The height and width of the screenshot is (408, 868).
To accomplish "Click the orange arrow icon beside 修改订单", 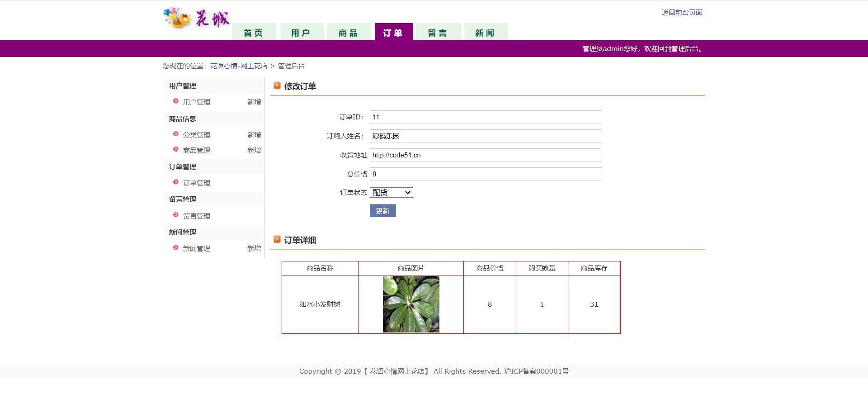I will click(x=277, y=85).
